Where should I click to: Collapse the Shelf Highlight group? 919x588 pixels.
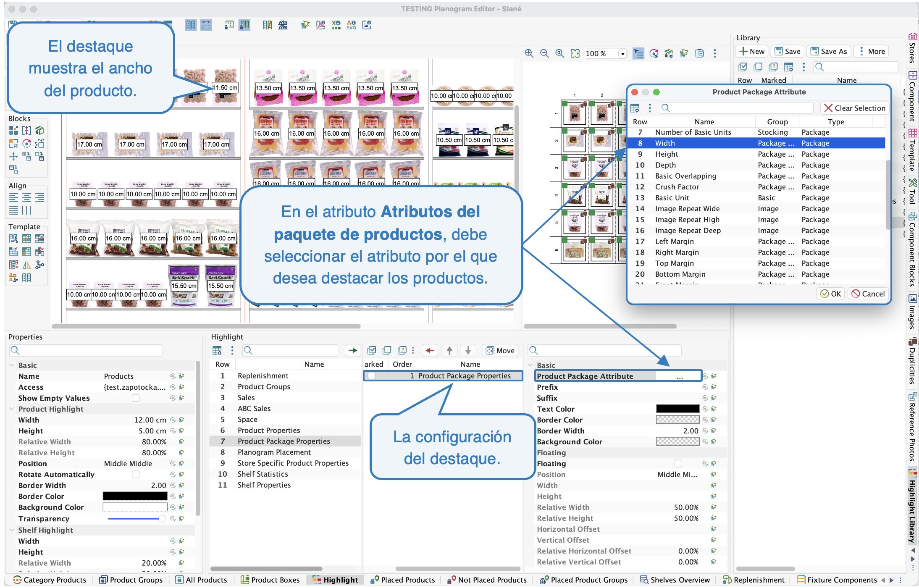pyautogui.click(x=12, y=530)
